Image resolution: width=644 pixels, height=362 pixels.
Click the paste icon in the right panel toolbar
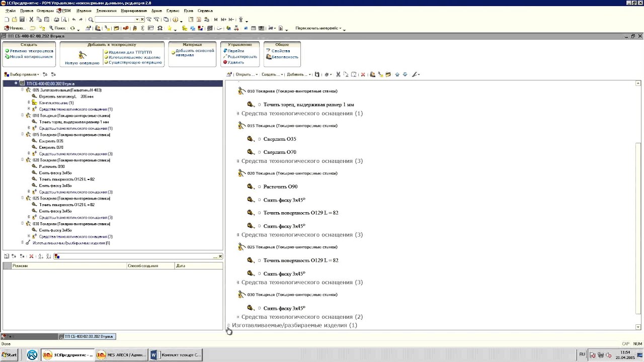(x=354, y=74)
